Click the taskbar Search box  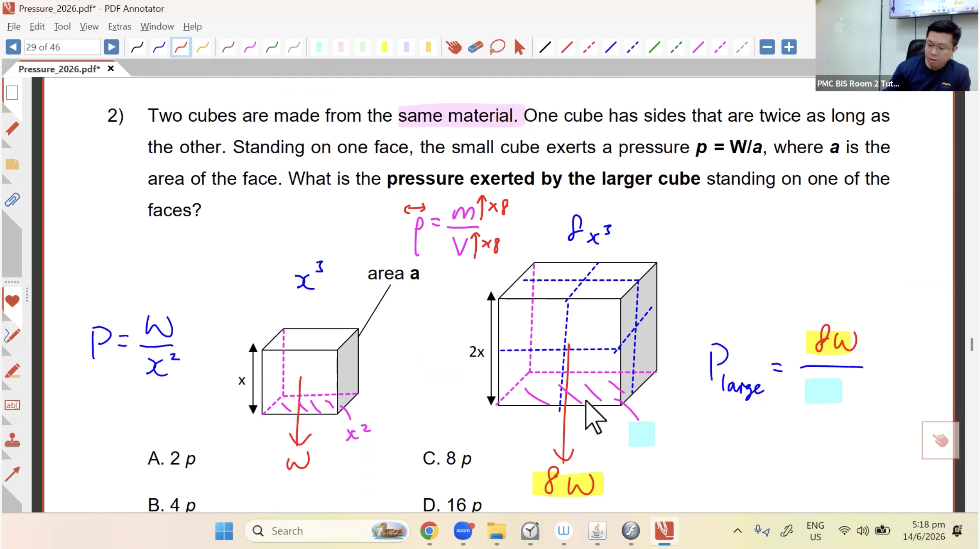point(327,531)
